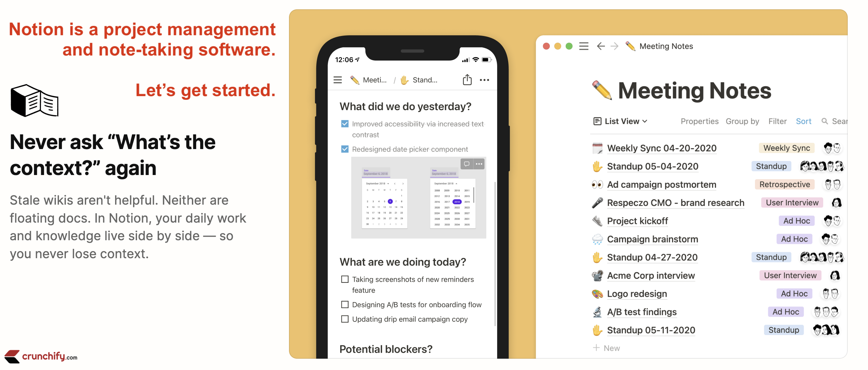
Task: Click the Notion hamburger menu icon desktop
Action: point(585,46)
